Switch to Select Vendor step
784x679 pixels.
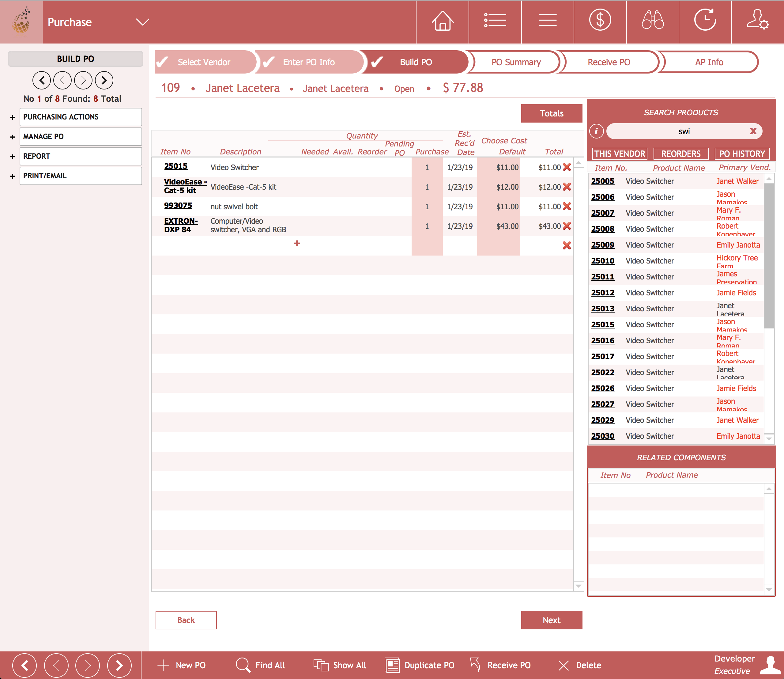coord(206,62)
